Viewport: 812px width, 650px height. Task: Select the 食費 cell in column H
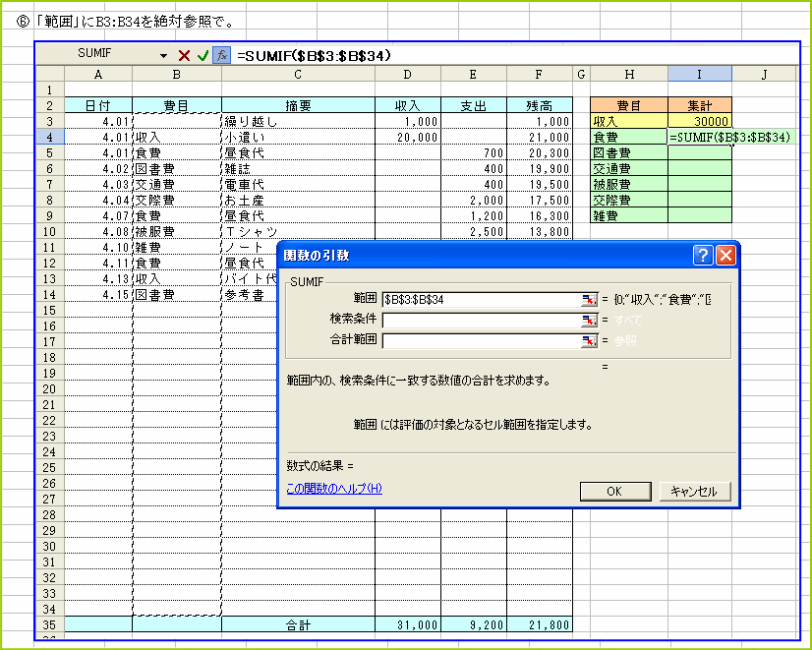click(628, 138)
